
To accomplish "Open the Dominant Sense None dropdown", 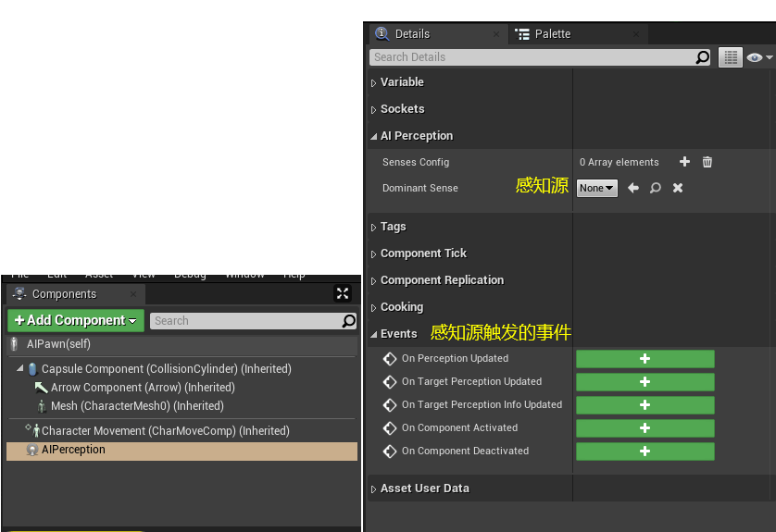I will [x=597, y=188].
